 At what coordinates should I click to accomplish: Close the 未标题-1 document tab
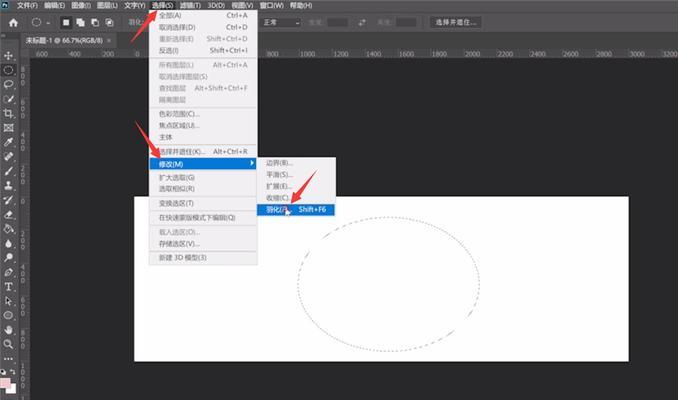pyautogui.click(x=109, y=40)
